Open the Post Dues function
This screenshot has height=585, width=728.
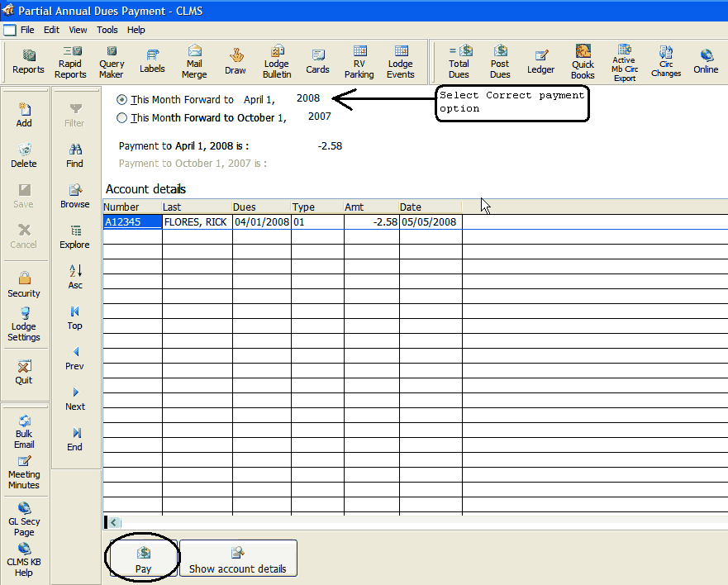500,62
